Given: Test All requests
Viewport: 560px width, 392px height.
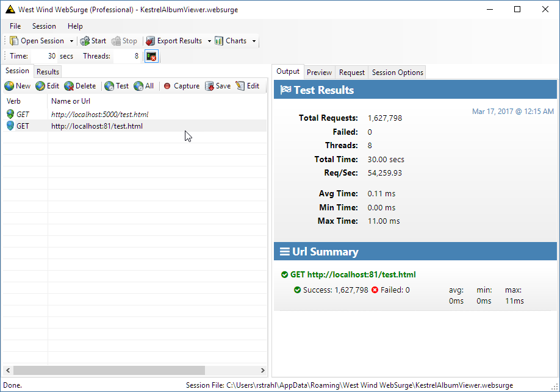Looking at the screenshot, I should 143,86.
